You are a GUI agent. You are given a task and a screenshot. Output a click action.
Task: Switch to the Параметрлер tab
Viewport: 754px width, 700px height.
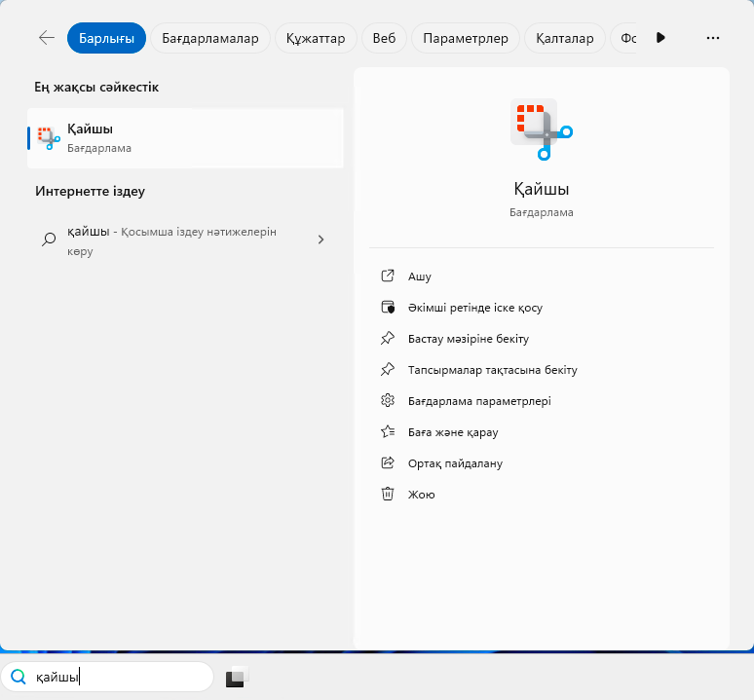pyautogui.click(x=467, y=38)
